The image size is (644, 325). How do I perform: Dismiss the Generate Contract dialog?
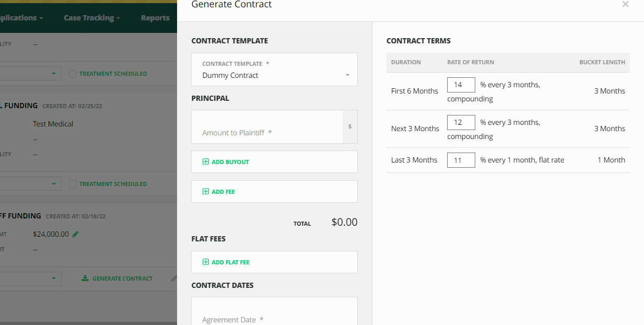625,5
